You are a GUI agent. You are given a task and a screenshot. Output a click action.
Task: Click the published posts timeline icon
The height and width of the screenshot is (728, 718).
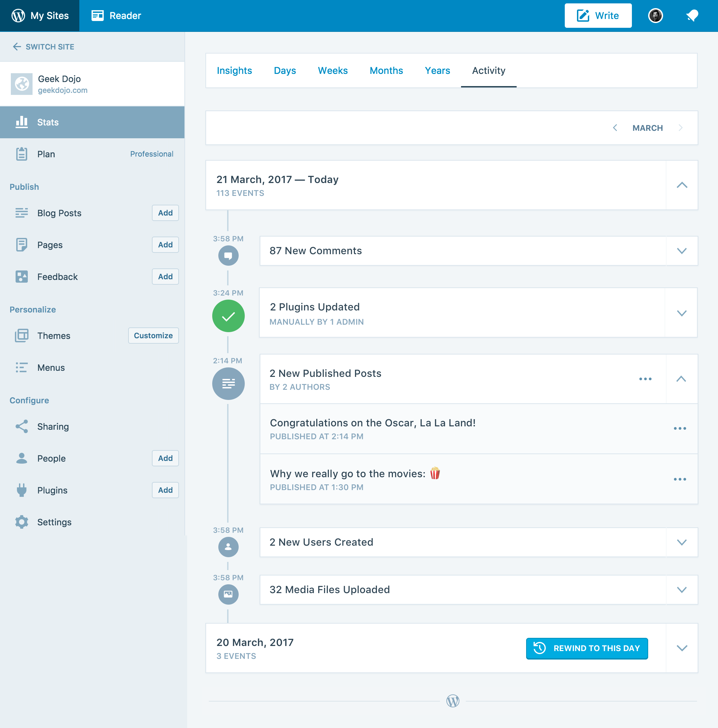click(x=228, y=384)
